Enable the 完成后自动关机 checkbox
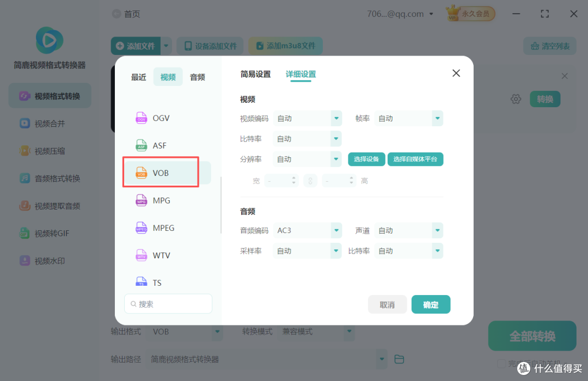Screen dimensions: 588x381 [x=501, y=364]
